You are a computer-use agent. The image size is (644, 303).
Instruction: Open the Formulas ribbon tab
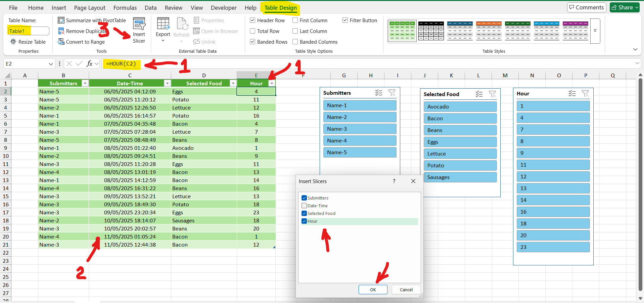pyautogui.click(x=125, y=8)
